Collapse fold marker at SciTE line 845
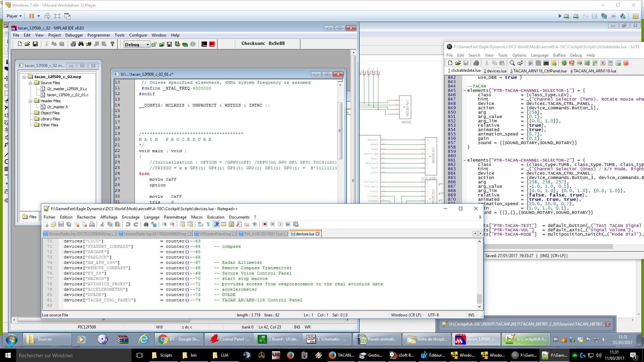 coord(465,90)
